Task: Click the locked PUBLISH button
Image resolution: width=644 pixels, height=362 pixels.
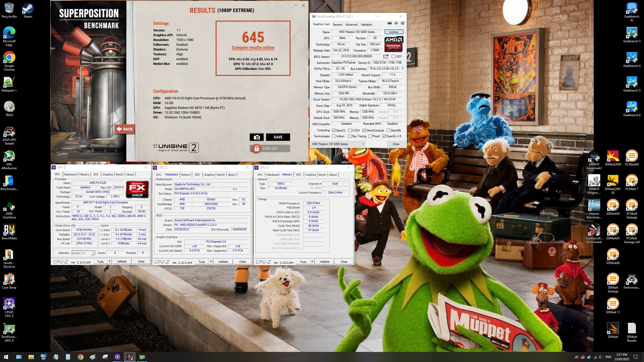Action: pyautogui.click(x=270, y=148)
